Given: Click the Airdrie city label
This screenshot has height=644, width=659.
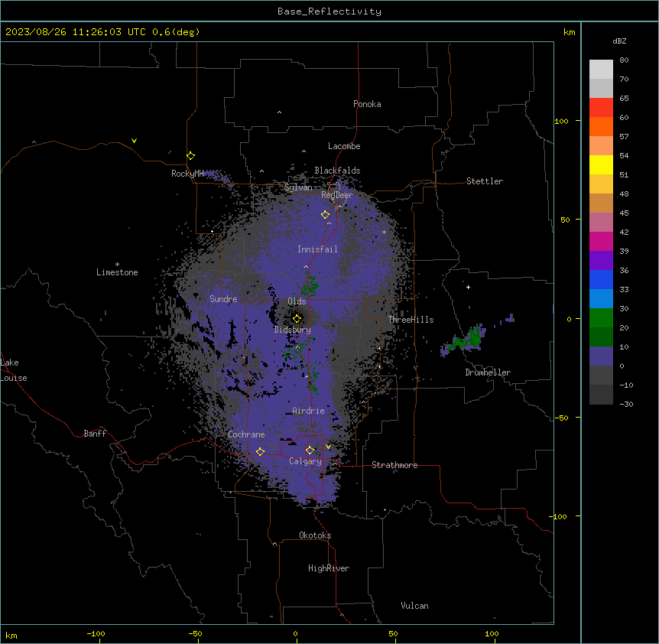Looking at the screenshot, I should click(x=309, y=411).
